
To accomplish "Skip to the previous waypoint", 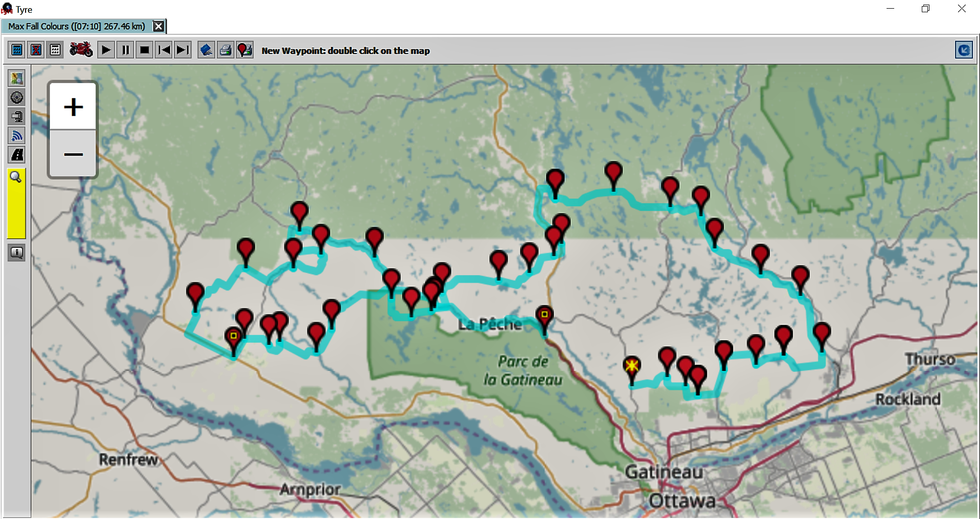I will tap(164, 50).
